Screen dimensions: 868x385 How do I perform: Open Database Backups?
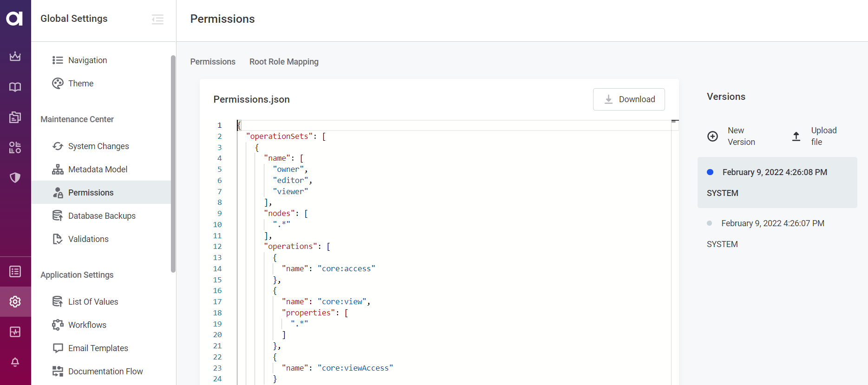102,216
